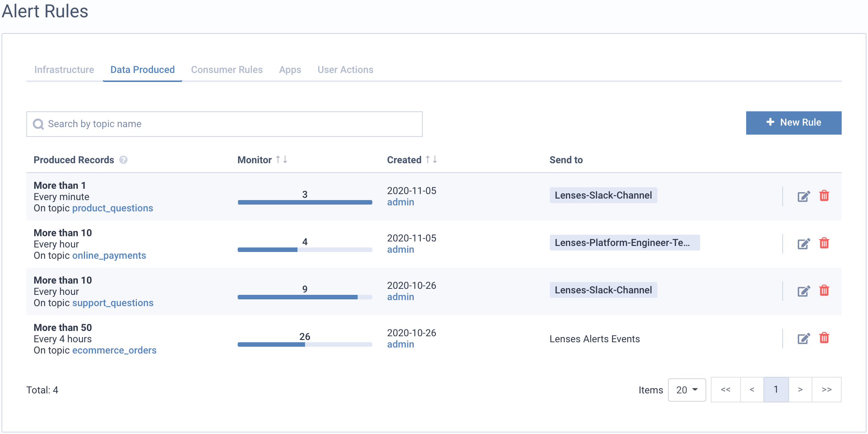Switch to the Consumer Rules tab
Image resolution: width=868 pixels, height=434 pixels.
[228, 70]
